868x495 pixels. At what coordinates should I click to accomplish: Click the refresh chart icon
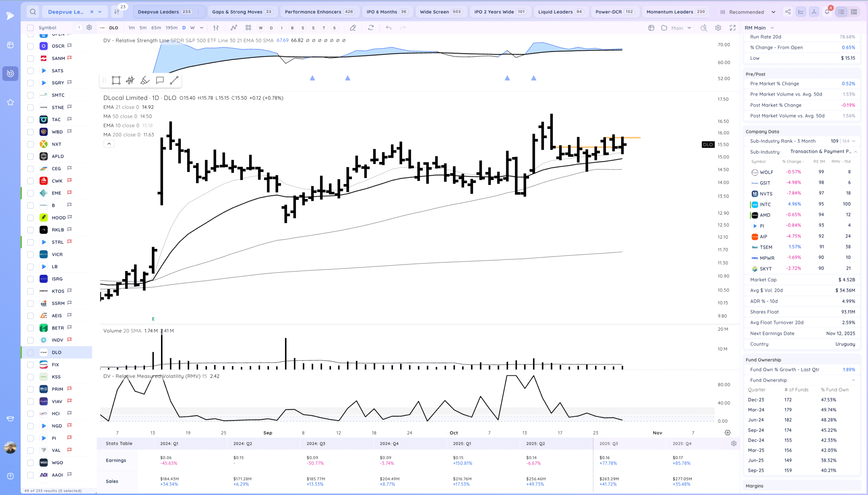click(371, 28)
